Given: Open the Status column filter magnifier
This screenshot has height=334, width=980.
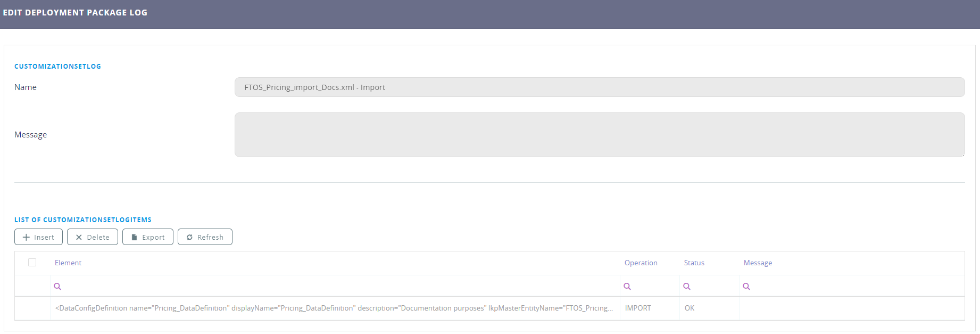Looking at the screenshot, I should pyautogui.click(x=687, y=287).
